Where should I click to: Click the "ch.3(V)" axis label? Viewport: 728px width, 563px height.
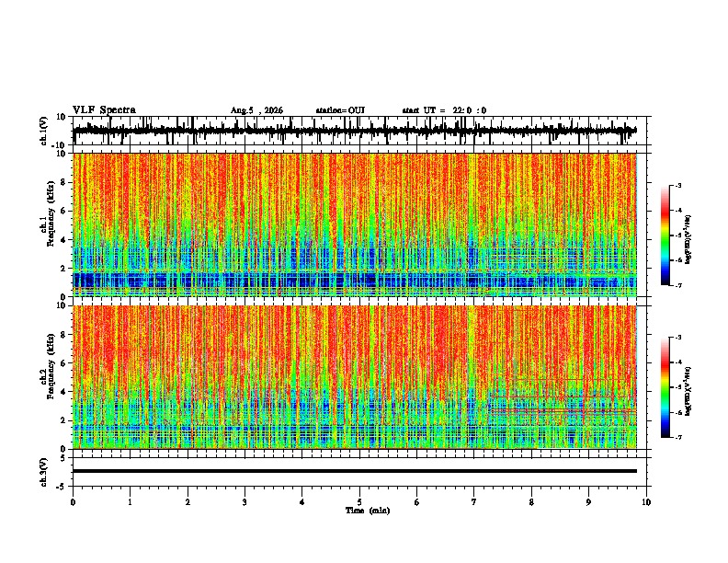tap(44, 473)
